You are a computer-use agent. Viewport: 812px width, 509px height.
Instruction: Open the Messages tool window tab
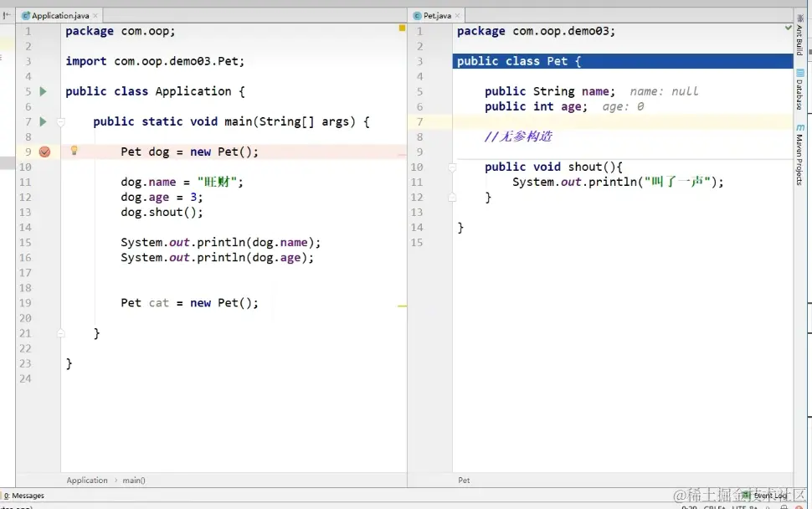pos(23,496)
